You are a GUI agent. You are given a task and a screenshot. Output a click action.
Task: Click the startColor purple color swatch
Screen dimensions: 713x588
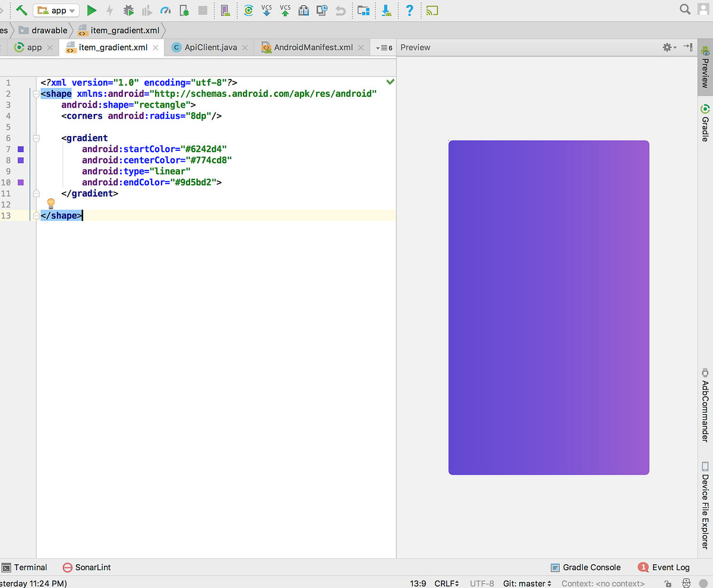pyautogui.click(x=20, y=149)
